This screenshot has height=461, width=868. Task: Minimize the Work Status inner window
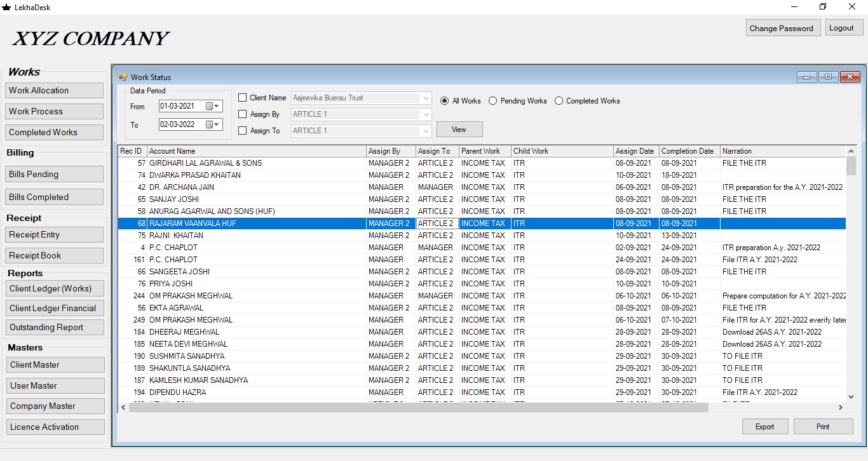click(x=807, y=77)
